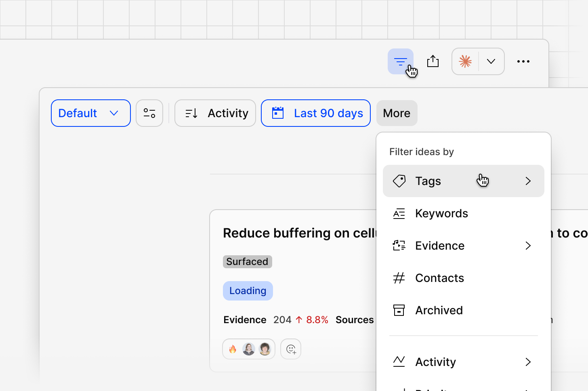Select the Keywords filter option
This screenshot has width=588, height=391.
(x=464, y=213)
